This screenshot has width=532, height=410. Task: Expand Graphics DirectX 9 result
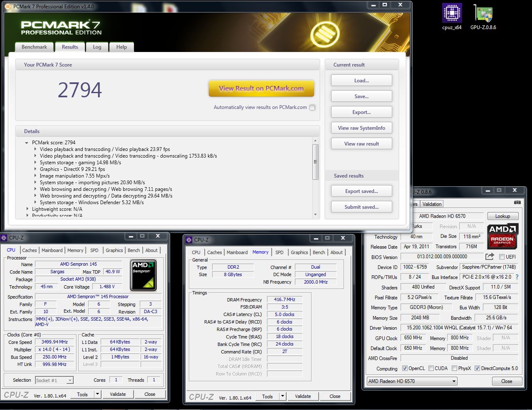[x=35, y=169]
